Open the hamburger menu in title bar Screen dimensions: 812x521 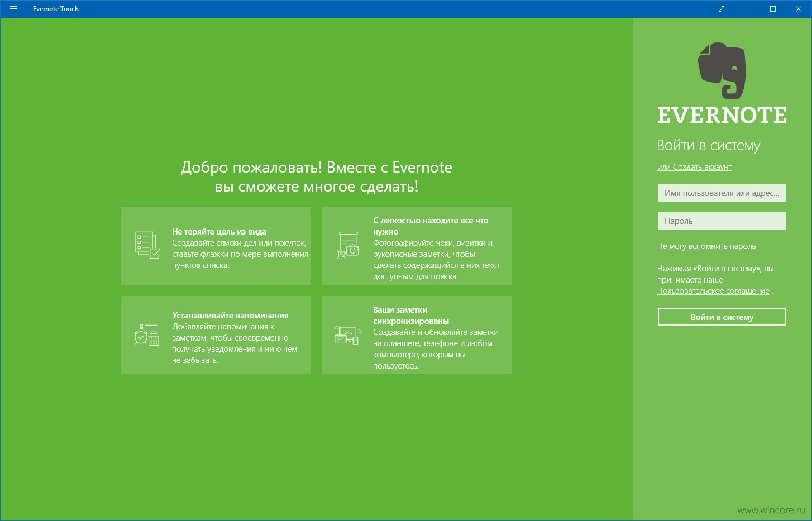pos(13,9)
